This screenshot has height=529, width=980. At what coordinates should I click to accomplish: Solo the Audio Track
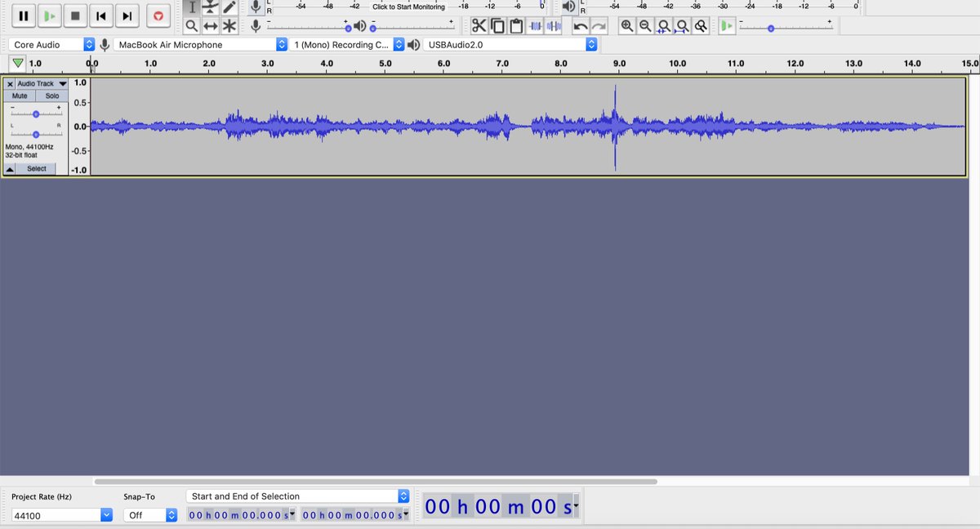click(x=52, y=96)
